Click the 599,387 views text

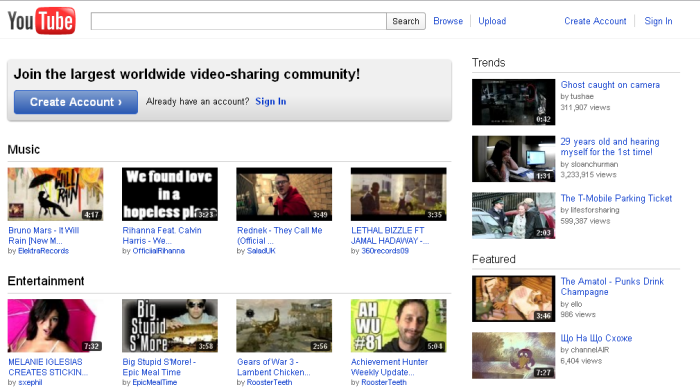pyautogui.click(x=585, y=221)
